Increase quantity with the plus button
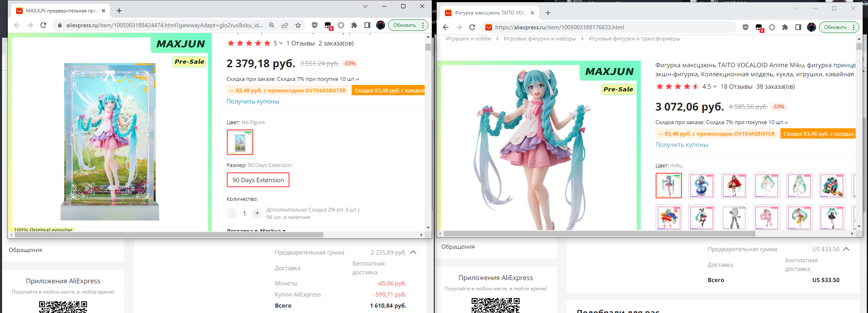 [257, 213]
